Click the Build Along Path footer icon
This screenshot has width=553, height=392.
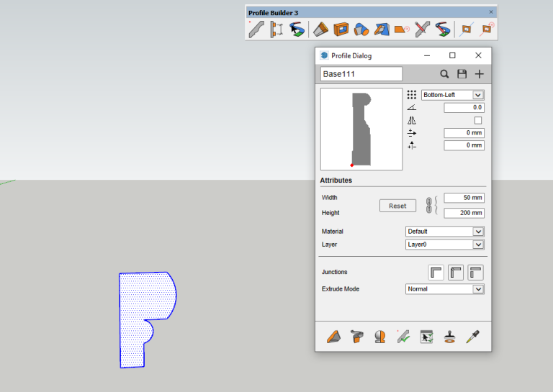(357, 337)
